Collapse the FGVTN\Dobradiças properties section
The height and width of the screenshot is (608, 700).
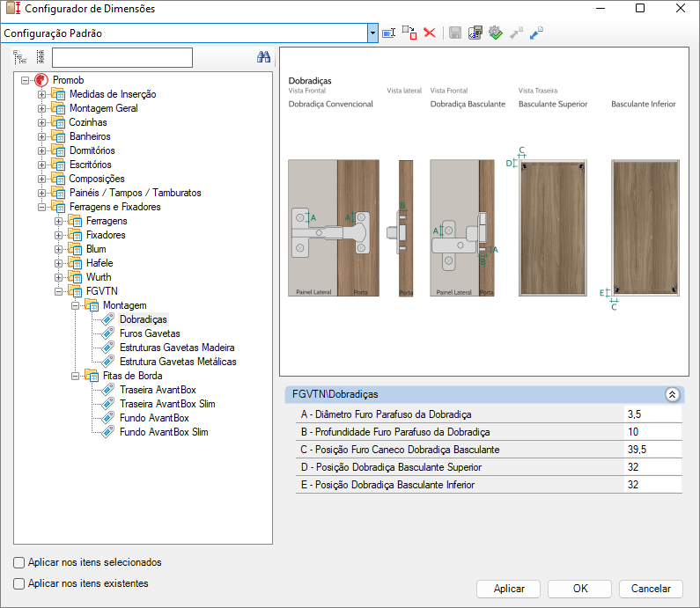[x=673, y=394]
